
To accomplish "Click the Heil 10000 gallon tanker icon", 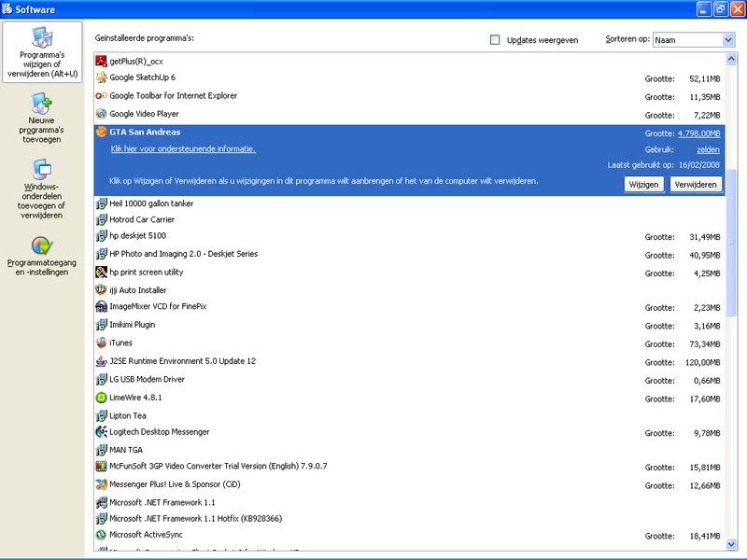I will pyautogui.click(x=101, y=203).
